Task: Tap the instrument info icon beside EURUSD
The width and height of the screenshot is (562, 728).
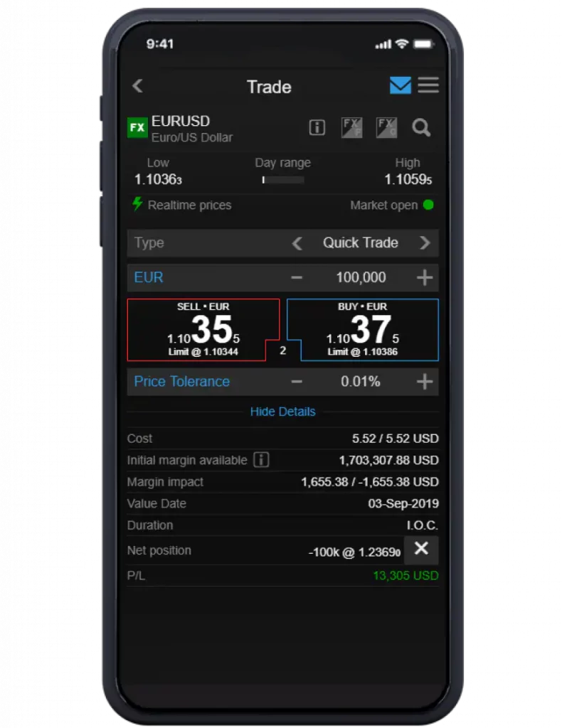Action: [x=317, y=127]
